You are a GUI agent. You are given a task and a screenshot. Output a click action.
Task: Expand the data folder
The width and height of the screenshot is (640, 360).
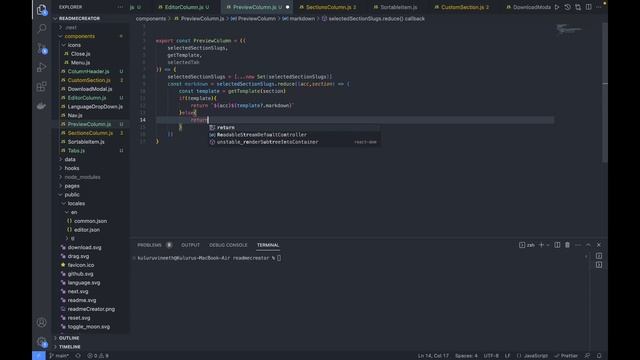70,159
